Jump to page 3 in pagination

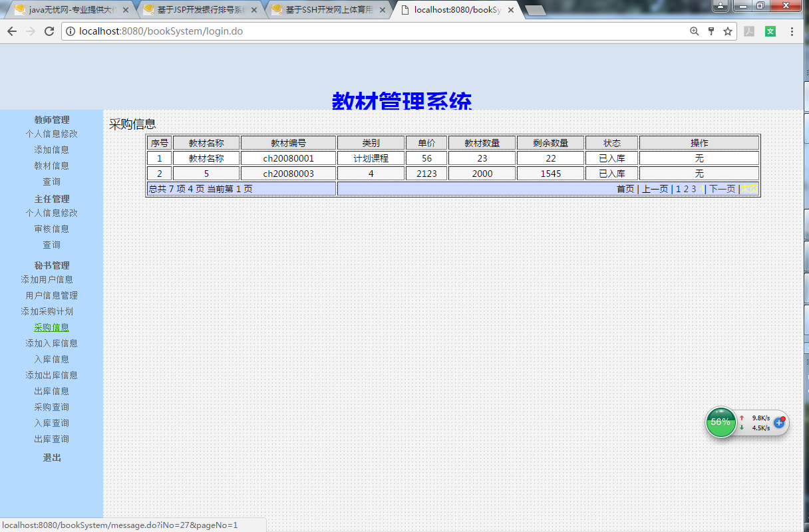pos(694,189)
